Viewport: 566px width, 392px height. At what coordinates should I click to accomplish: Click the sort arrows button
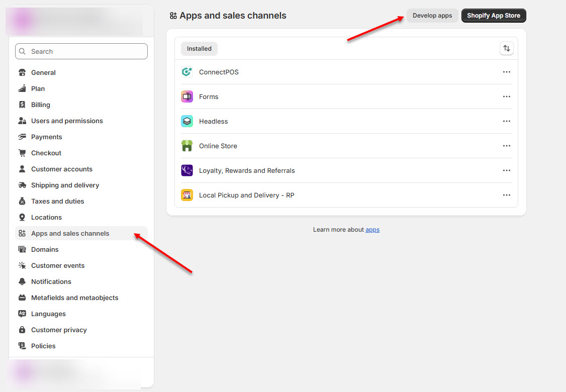(x=507, y=48)
